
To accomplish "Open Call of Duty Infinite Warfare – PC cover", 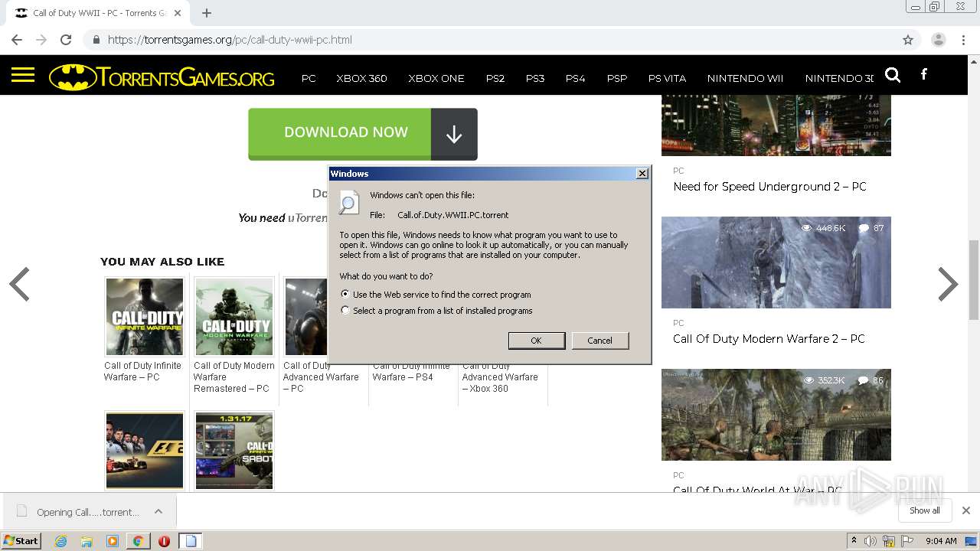I will pyautogui.click(x=145, y=317).
